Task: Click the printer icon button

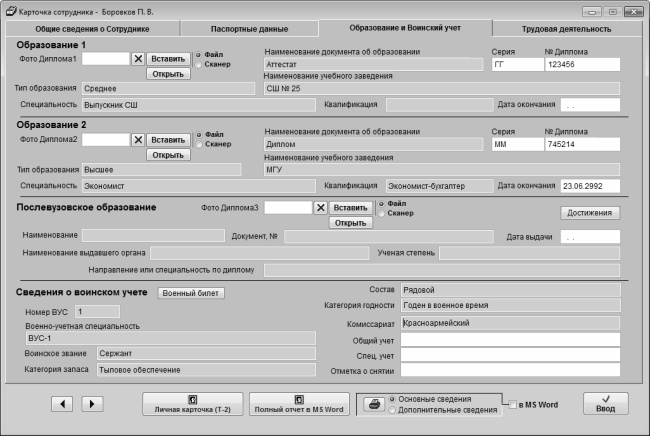Action: coord(373,404)
